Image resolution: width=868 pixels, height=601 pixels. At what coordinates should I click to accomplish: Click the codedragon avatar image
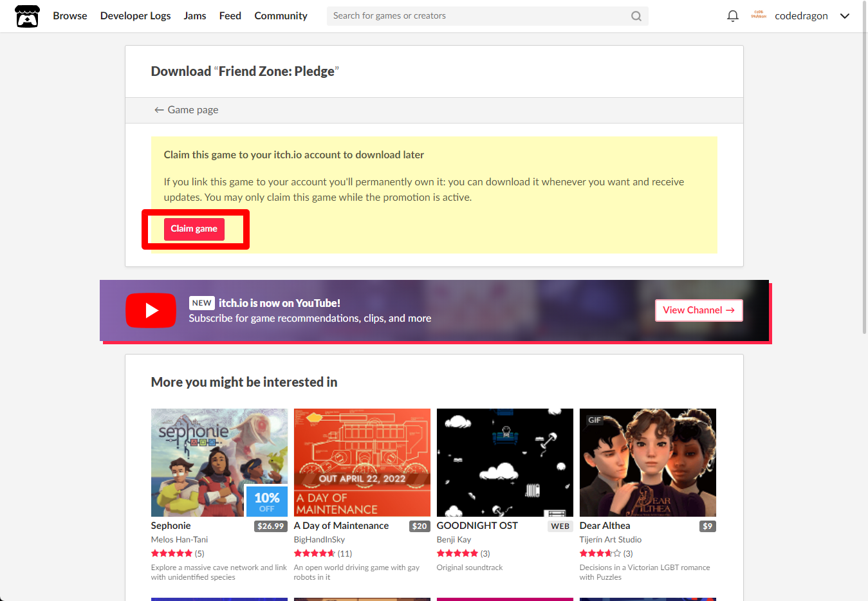pos(759,15)
